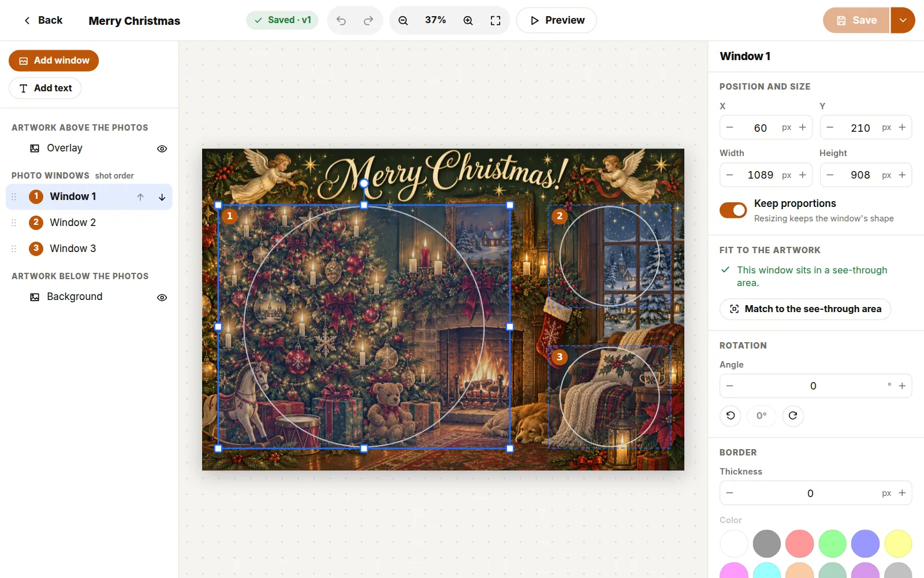This screenshot has width=924, height=578.
Task: Pick the yellow border color swatch
Action: tap(898, 544)
